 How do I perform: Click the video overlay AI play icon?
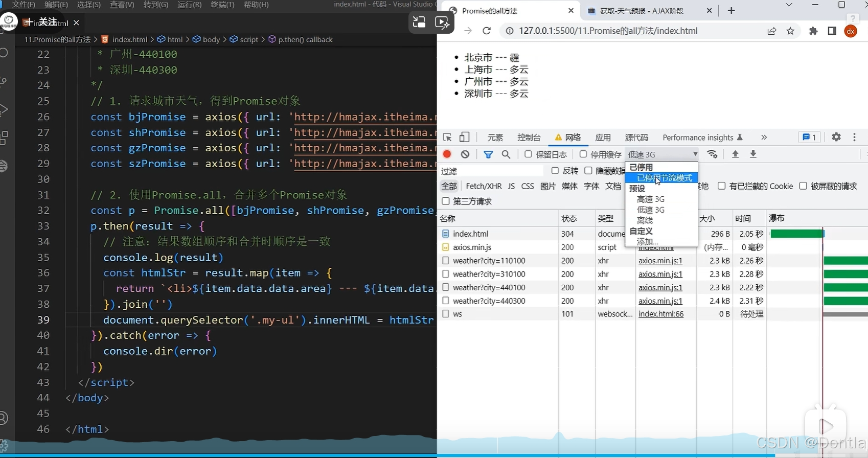[x=442, y=22]
